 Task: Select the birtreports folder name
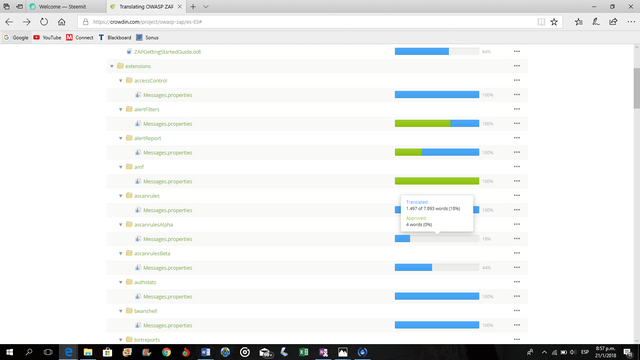coord(147,340)
